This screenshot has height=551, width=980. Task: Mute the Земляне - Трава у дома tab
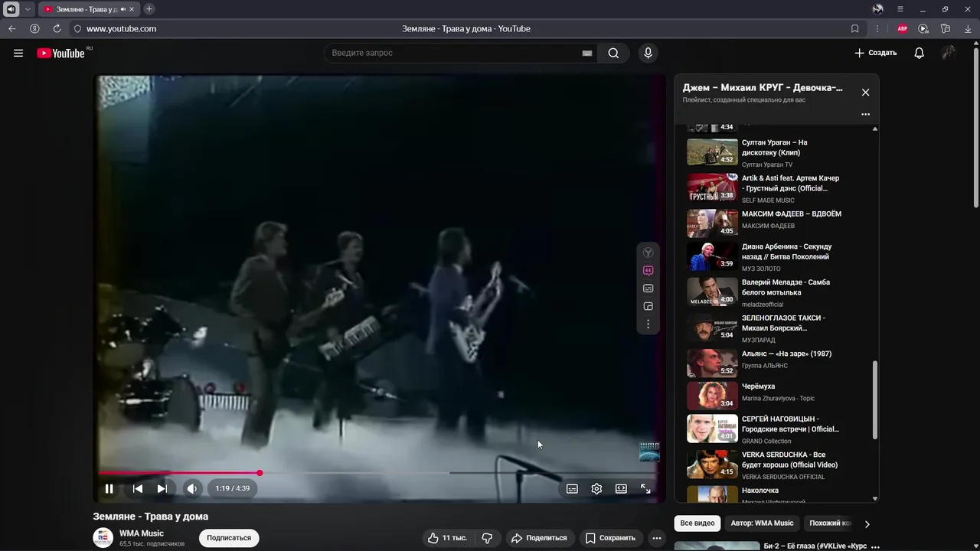[123, 9]
